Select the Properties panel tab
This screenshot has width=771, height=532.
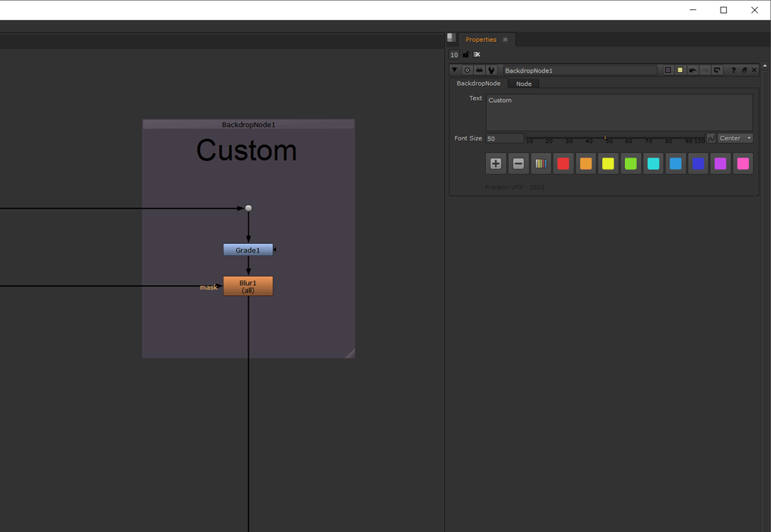coord(481,40)
